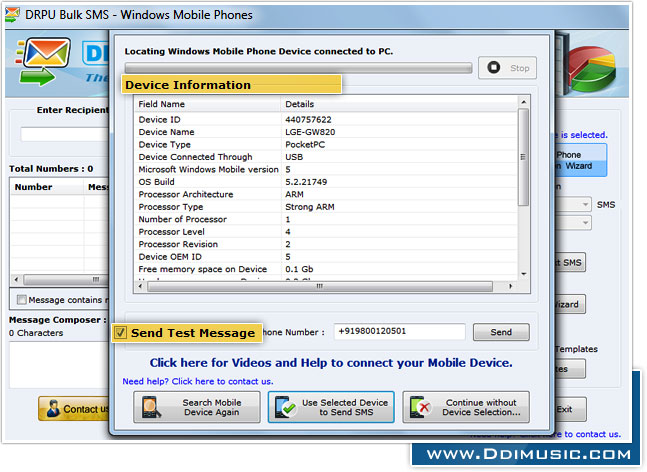Click the envelope logo in main window

click(x=43, y=61)
